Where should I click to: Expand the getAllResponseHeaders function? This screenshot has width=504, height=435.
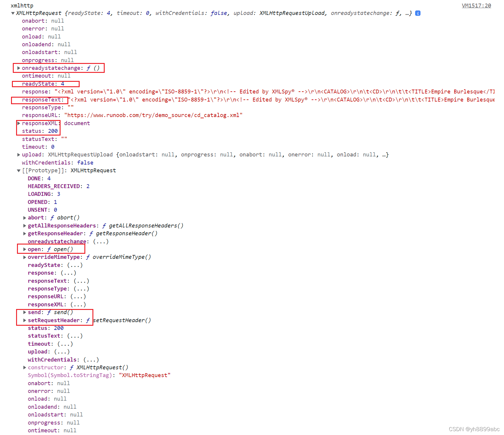24,225
